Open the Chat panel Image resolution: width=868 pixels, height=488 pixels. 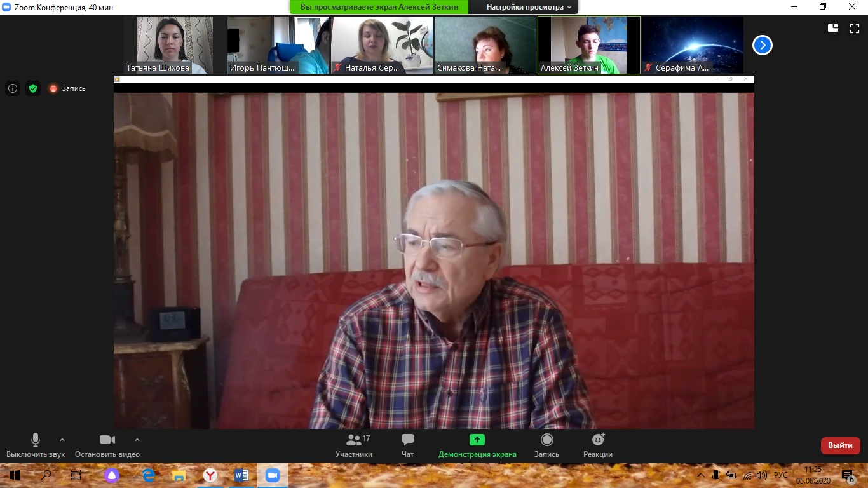(x=408, y=445)
